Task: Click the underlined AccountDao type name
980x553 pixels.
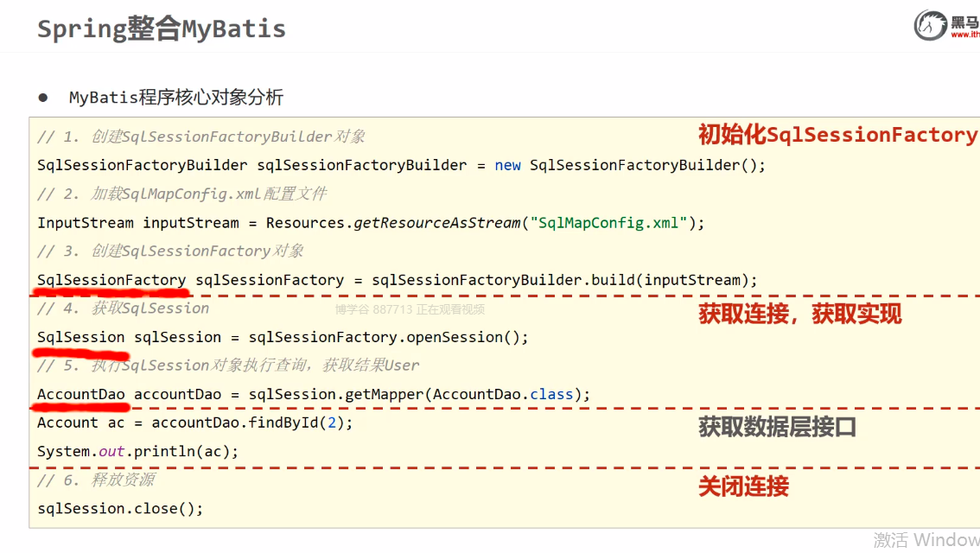Action: pyautogui.click(x=81, y=394)
